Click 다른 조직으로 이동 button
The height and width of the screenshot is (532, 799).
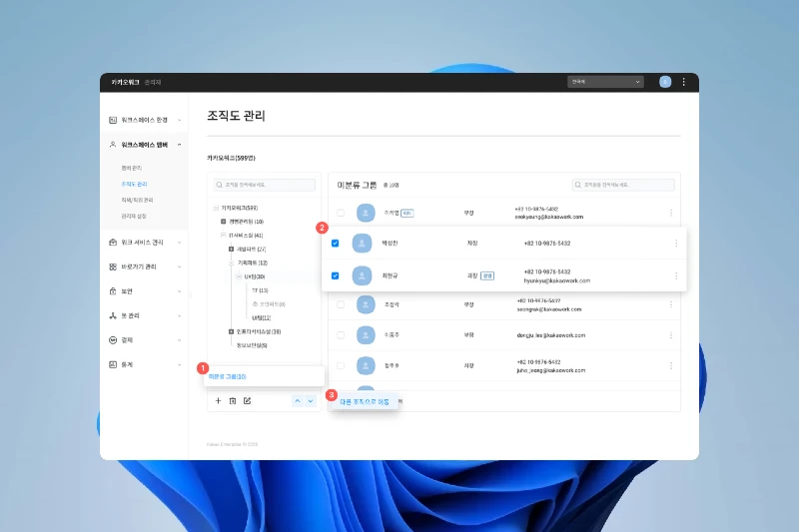[365, 401]
